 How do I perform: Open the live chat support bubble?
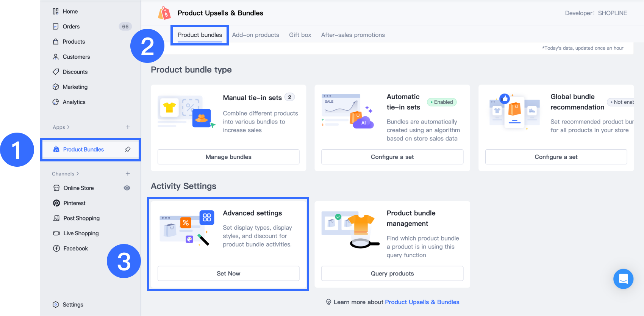623,279
